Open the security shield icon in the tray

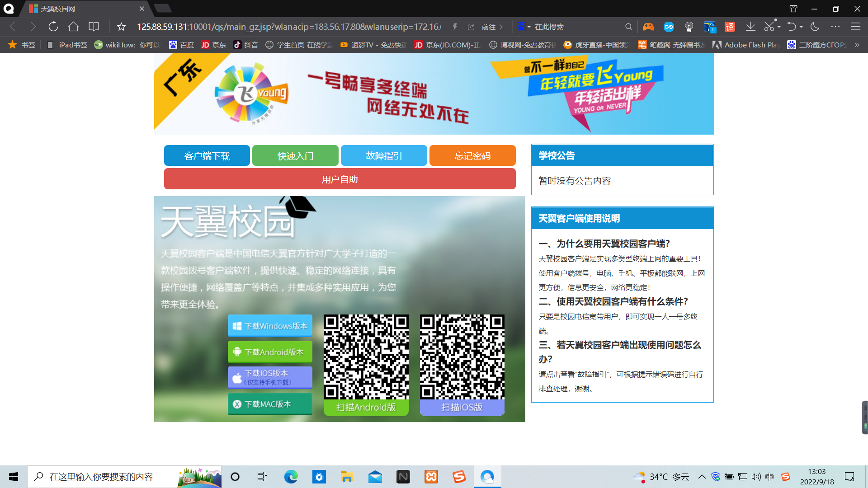click(x=716, y=477)
